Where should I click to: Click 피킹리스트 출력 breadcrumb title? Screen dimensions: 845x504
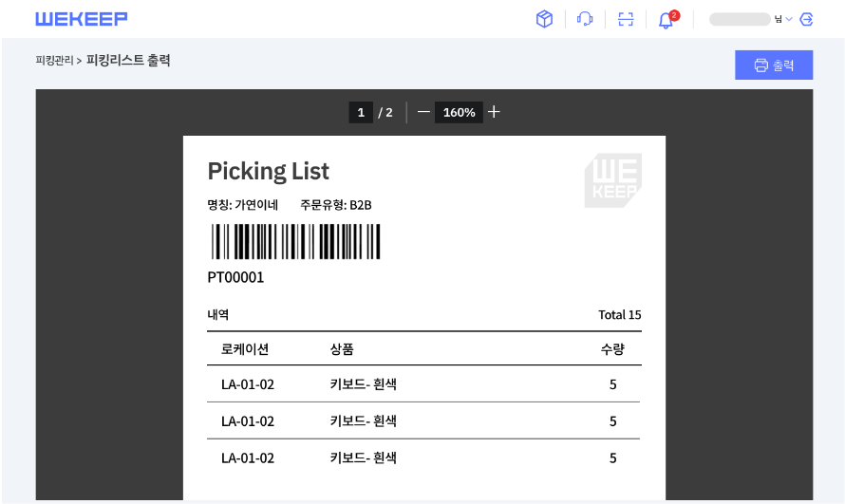pos(128,61)
